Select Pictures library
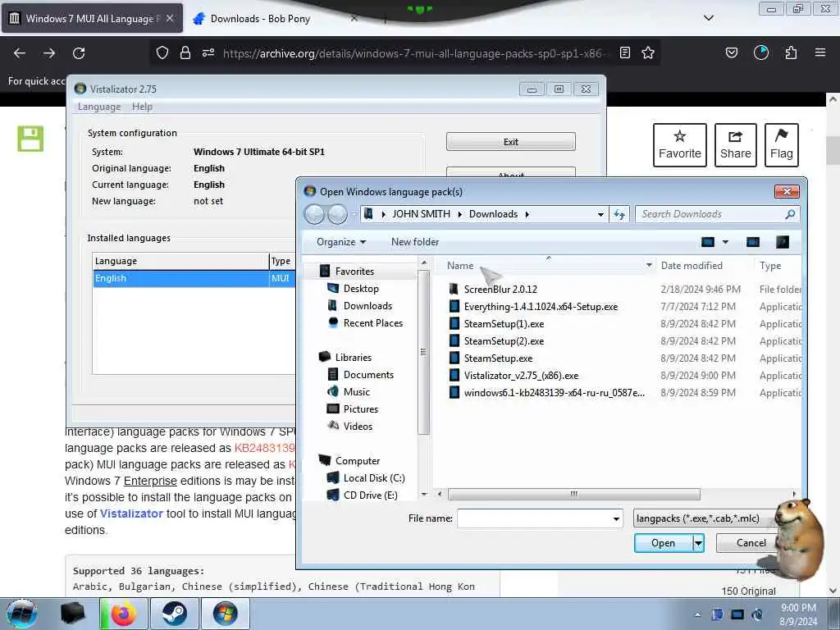Viewport: 840px width, 630px height. [353, 409]
